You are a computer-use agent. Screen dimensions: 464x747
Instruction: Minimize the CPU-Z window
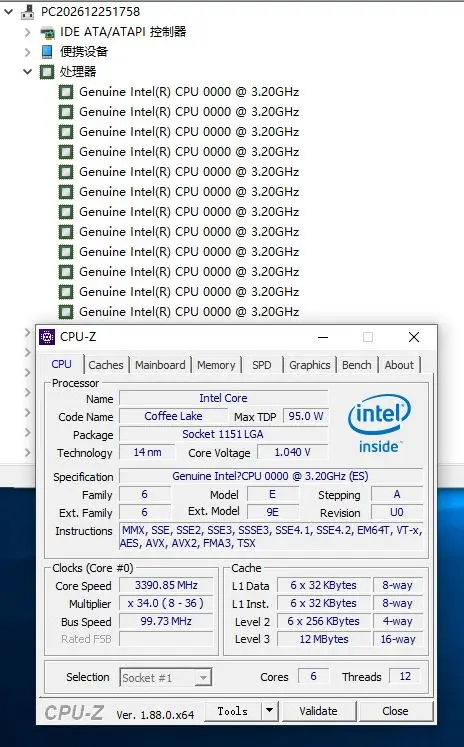click(323, 337)
